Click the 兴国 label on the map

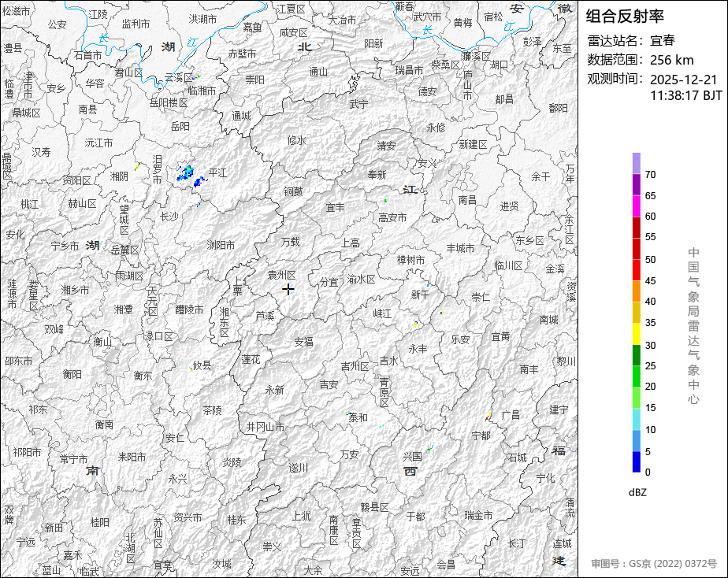pyautogui.click(x=413, y=457)
